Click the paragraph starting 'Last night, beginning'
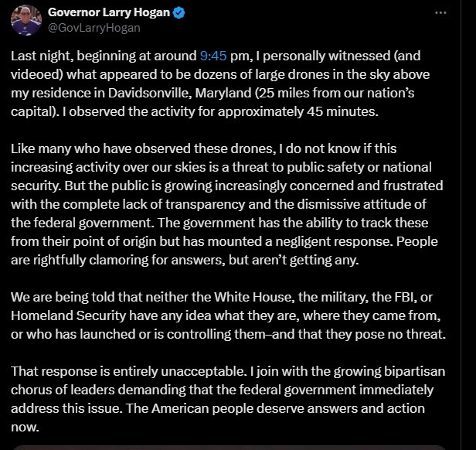 (220, 84)
